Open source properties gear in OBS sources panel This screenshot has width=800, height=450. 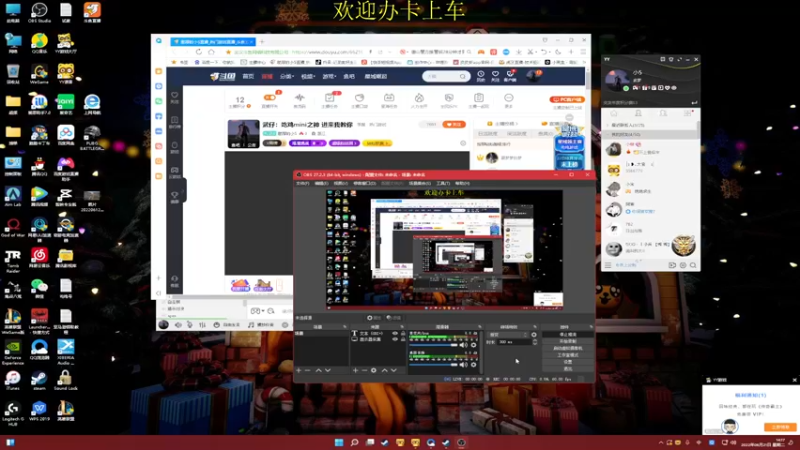374,370
